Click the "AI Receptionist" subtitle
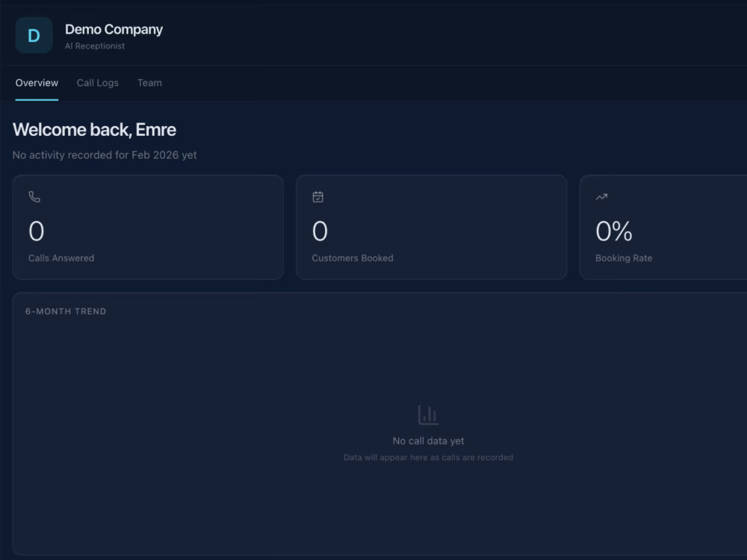The width and height of the screenshot is (747, 560). 95,46
